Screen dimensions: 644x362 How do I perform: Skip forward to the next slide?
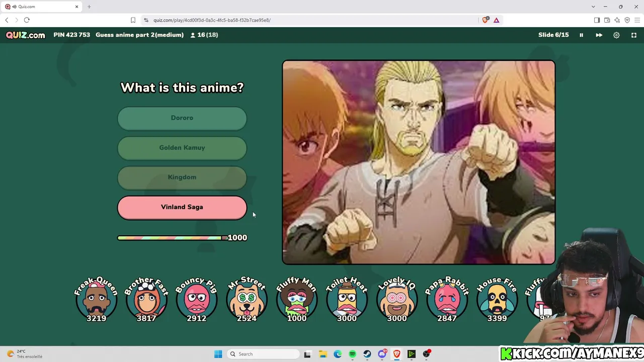[x=599, y=35]
